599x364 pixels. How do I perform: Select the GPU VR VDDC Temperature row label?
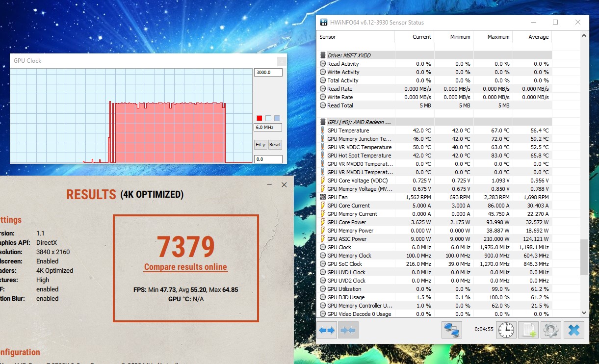click(x=360, y=147)
